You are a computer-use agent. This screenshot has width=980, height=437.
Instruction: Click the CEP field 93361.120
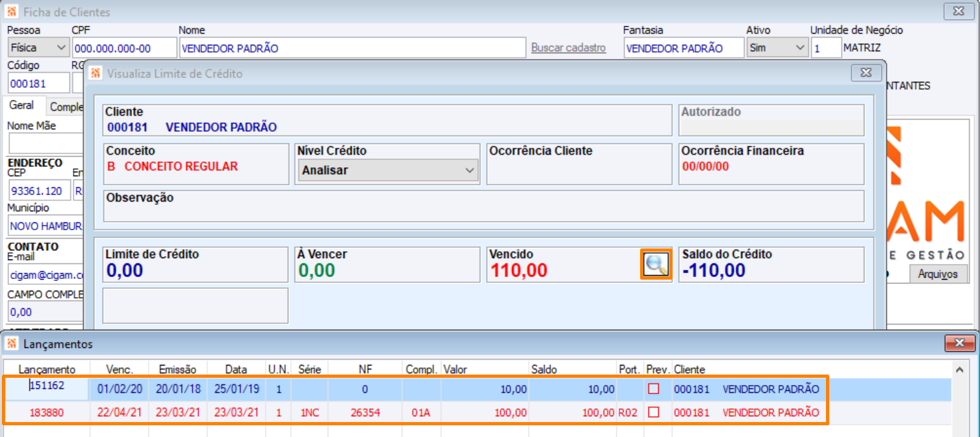click(x=38, y=191)
